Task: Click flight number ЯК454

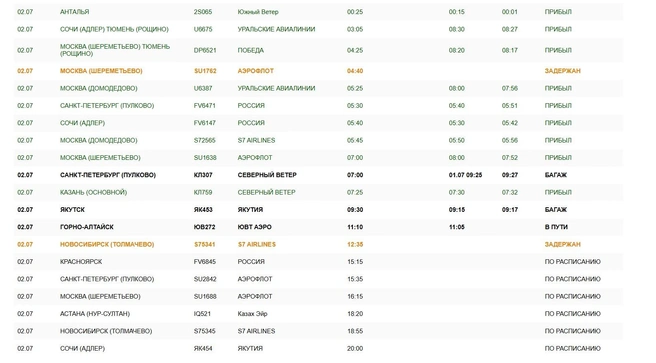Action: (203, 349)
